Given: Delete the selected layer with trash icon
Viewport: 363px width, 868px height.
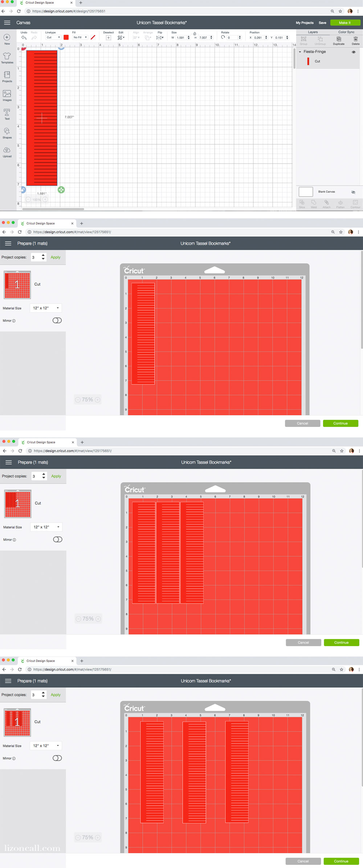Looking at the screenshot, I should click(356, 39).
